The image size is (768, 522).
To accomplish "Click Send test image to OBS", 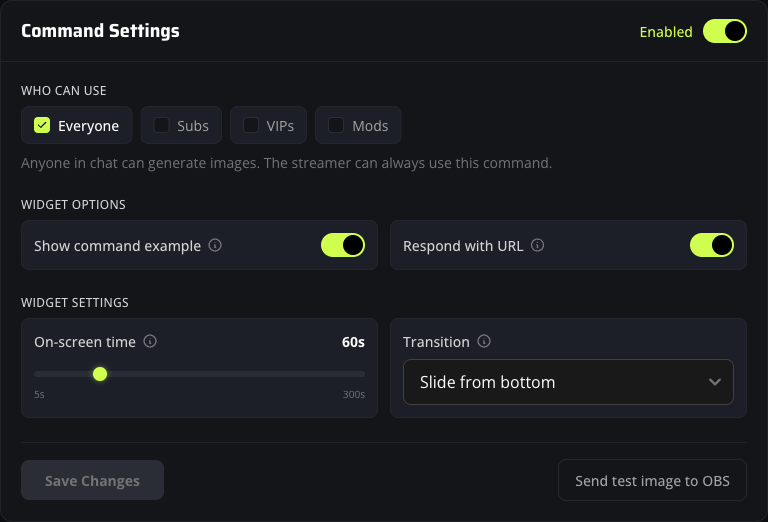I will point(652,480).
